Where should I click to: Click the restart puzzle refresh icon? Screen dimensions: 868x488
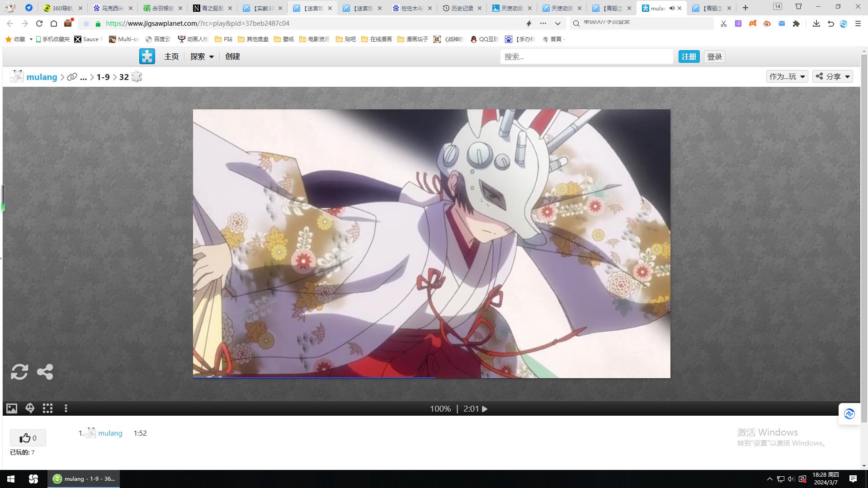coord(19,372)
